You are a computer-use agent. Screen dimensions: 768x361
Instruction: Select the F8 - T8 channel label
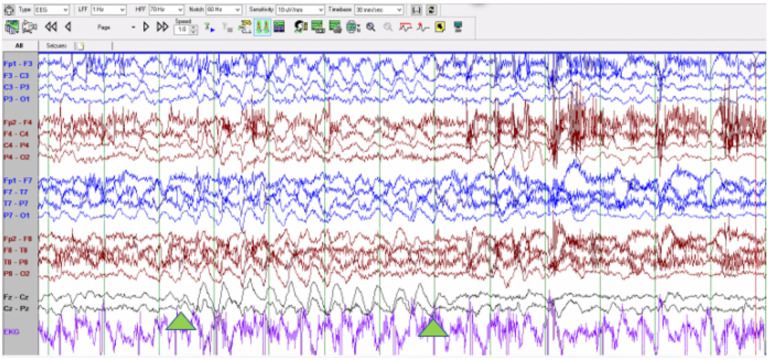[16, 250]
